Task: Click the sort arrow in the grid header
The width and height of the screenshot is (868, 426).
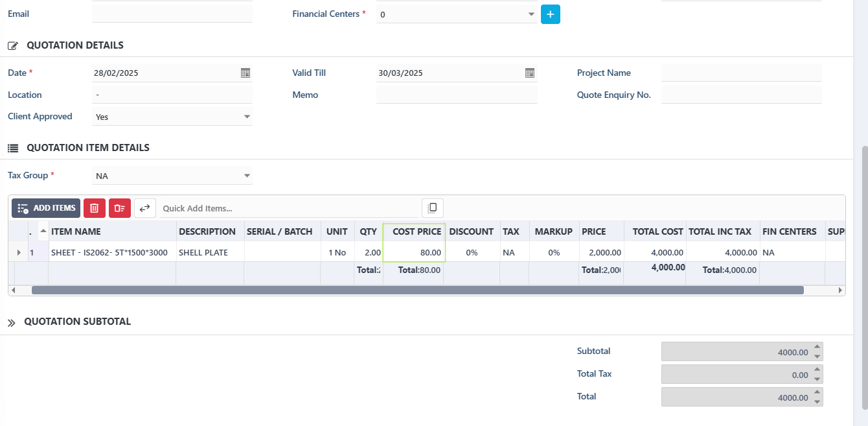Action: 43,231
